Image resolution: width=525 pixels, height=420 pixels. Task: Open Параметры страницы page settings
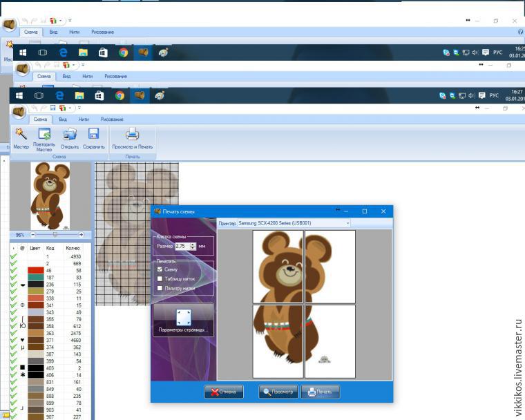click(184, 320)
